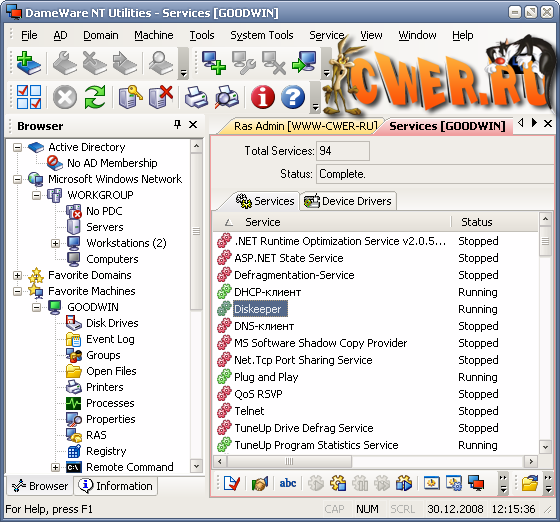Click the red information icon
Image resolution: width=560 pixels, height=522 pixels.
coord(262,97)
